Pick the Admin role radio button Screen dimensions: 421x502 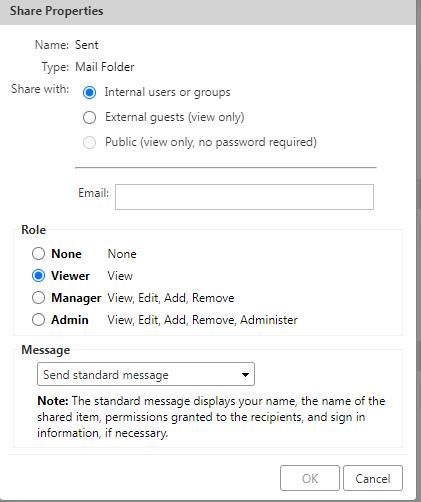pyautogui.click(x=38, y=320)
